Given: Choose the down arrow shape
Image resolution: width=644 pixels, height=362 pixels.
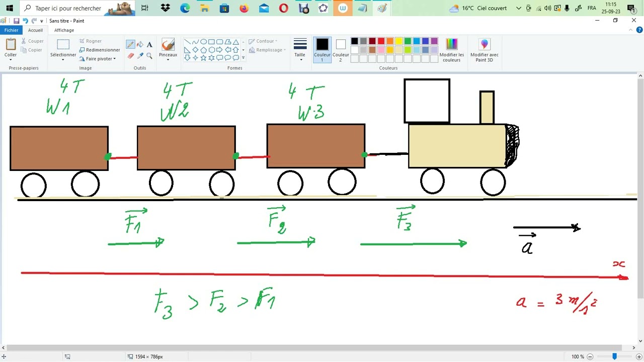Looking at the screenshot, I should [x=187, y=58].
